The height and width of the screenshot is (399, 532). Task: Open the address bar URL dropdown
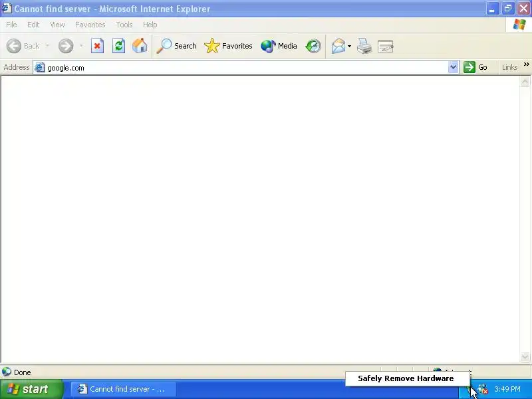[453, 67]
